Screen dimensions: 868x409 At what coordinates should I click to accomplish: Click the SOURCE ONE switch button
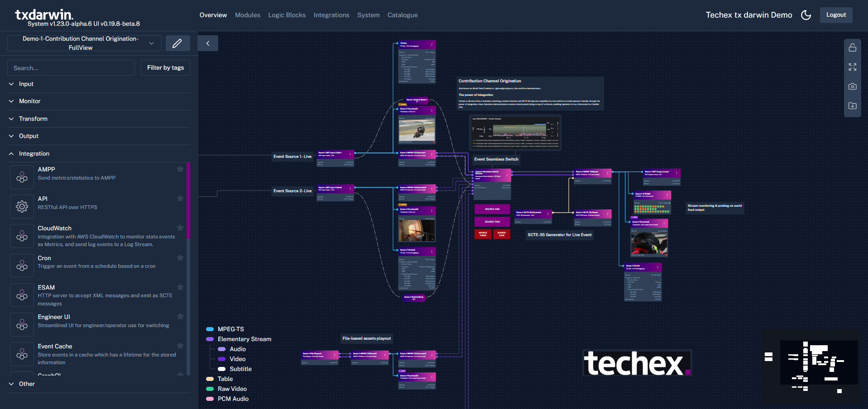[x=492, y=209]
